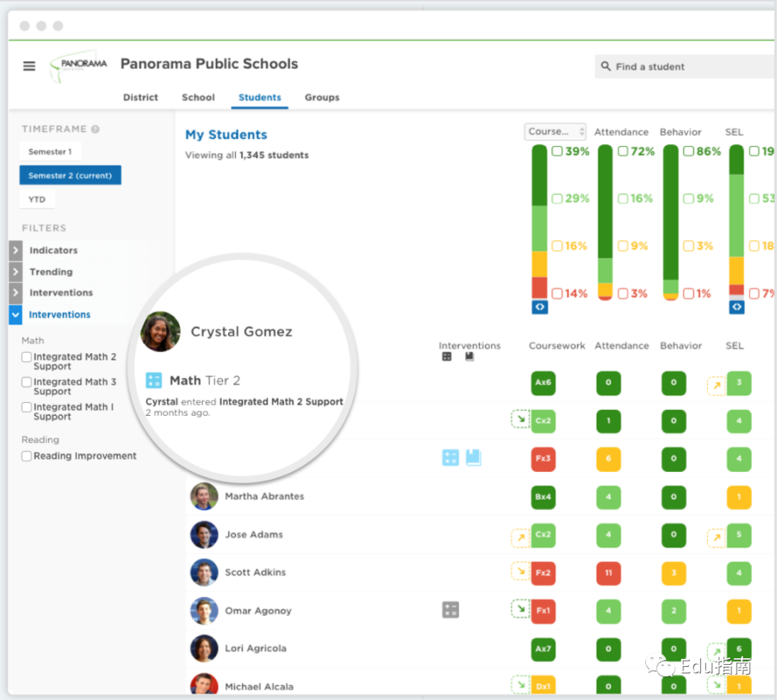Open the Course indicator dropdown

coord(555,132)
